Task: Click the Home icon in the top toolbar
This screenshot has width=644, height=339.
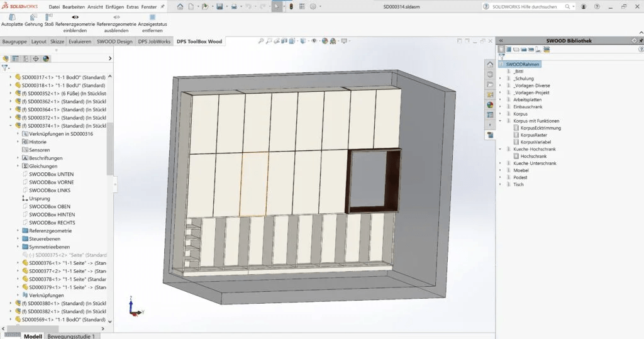Action: [180, 7]
